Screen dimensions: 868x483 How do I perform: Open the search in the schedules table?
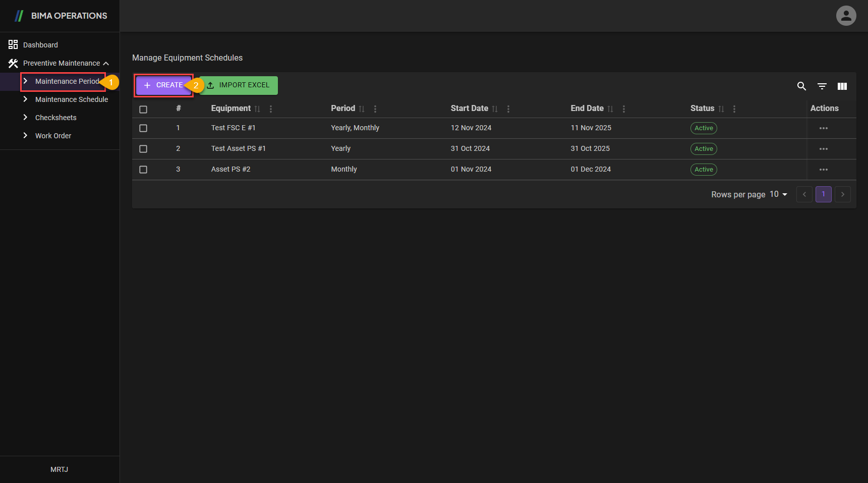801,86
